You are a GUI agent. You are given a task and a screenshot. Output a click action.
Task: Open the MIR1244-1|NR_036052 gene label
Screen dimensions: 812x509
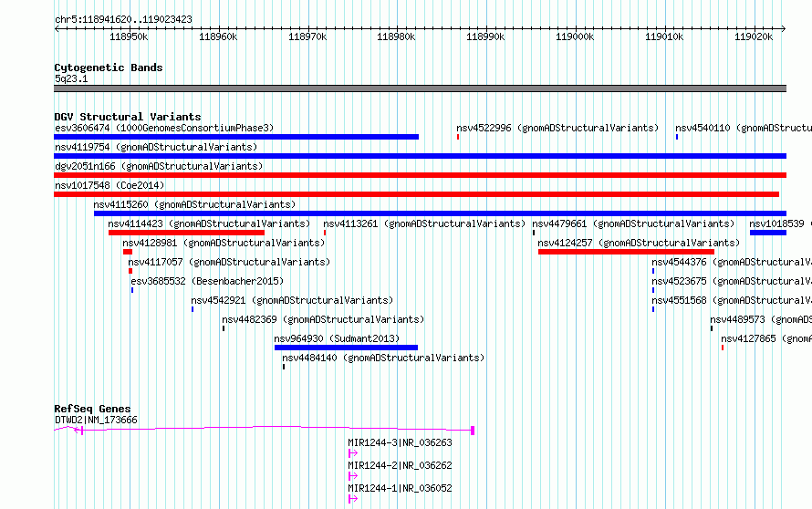pyautogui.click(x=400, y=488)
